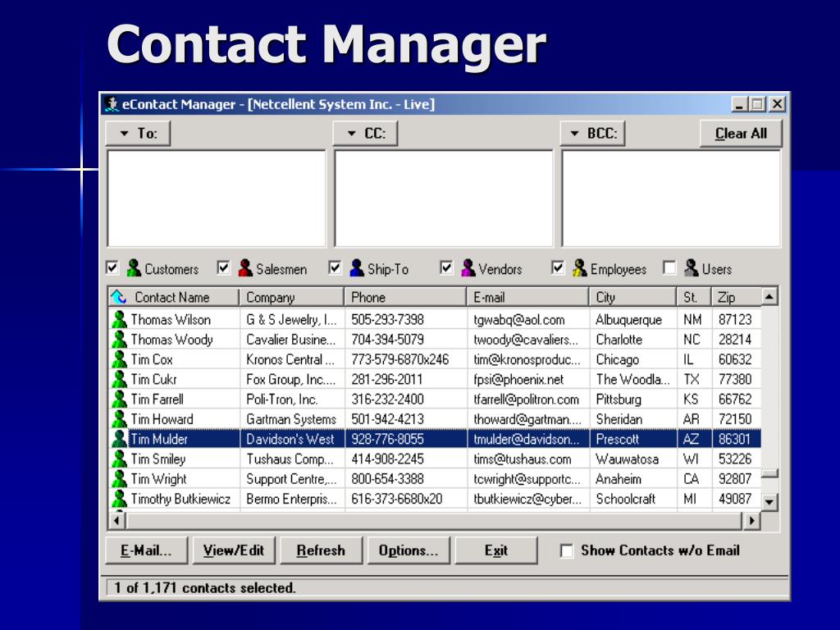The height and width of the screenshot is (630, 840).
Task: Enable the Users checkbox
Action: (669, 268)
